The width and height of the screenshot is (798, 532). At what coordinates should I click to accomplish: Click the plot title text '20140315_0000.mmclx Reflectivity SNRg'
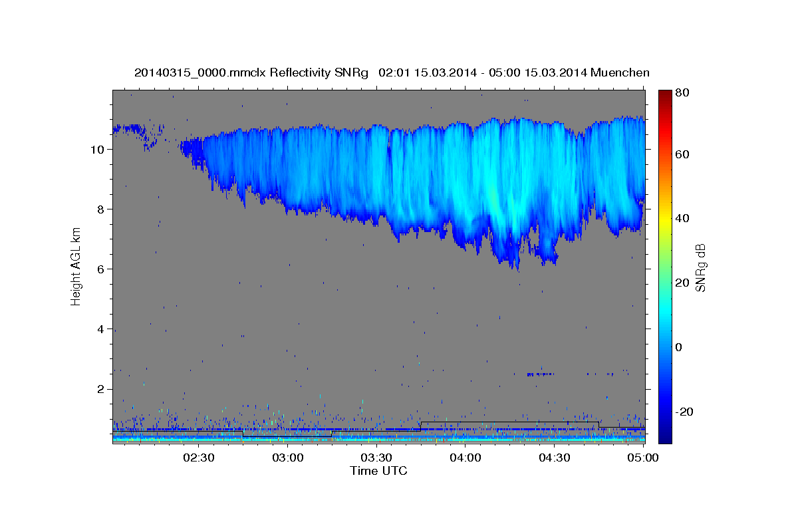[251, 72]
